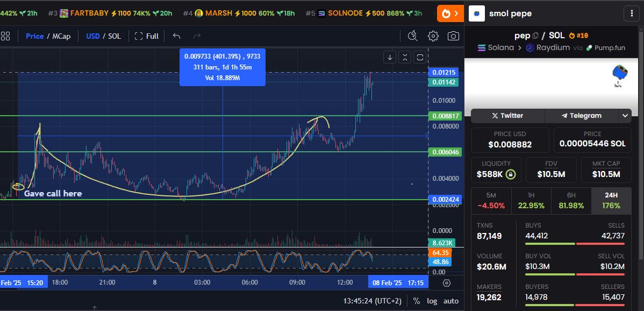Open chart settings gear

tap(433, 36)
